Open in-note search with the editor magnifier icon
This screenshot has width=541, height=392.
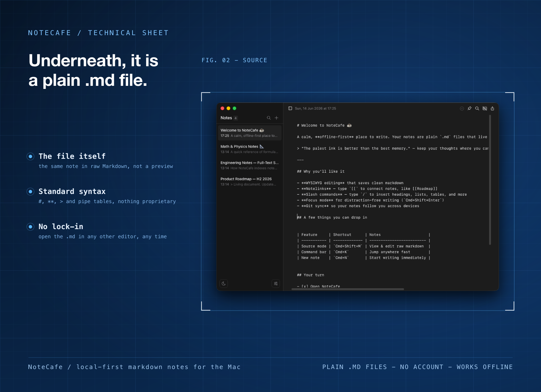coord(477,108)
